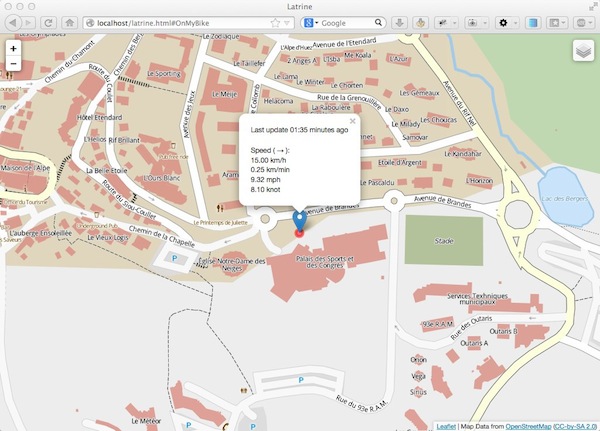This screenshot has width=600, height=431.
Task: Click the address bar showing localhost/latrine.html
Action: pos(189,23)
